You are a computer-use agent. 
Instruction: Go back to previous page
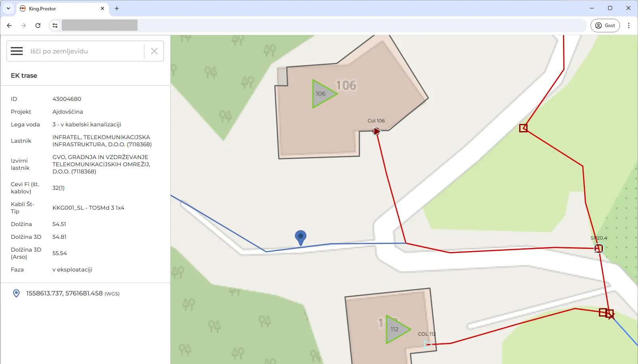9,26
